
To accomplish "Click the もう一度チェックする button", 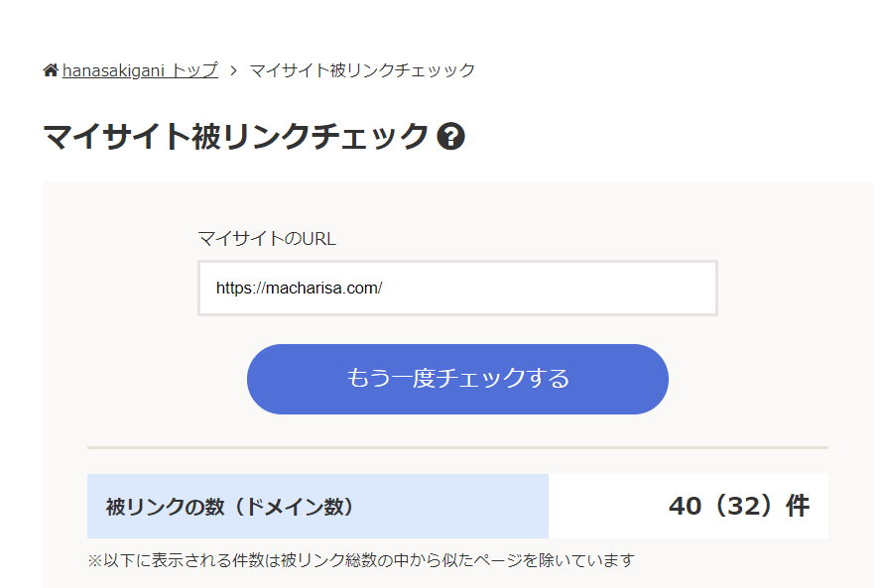I will coord(457,380).
